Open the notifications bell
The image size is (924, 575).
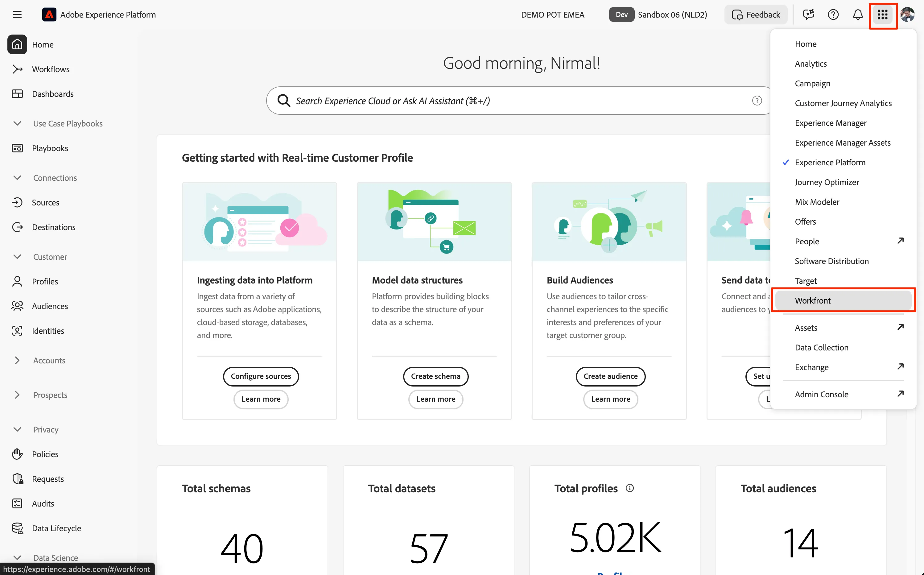857,14
